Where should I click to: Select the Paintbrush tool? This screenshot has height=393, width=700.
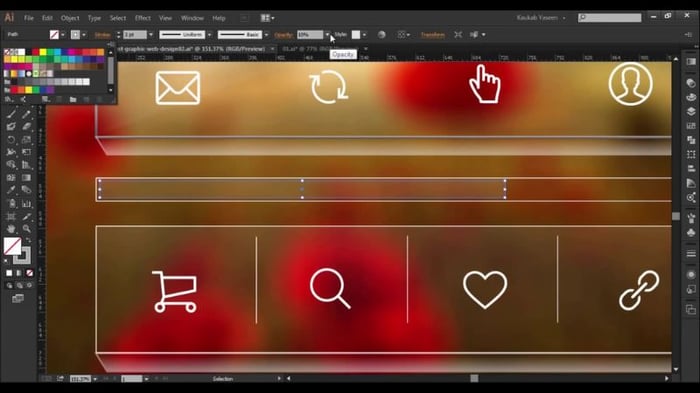[x=11, y=114]
